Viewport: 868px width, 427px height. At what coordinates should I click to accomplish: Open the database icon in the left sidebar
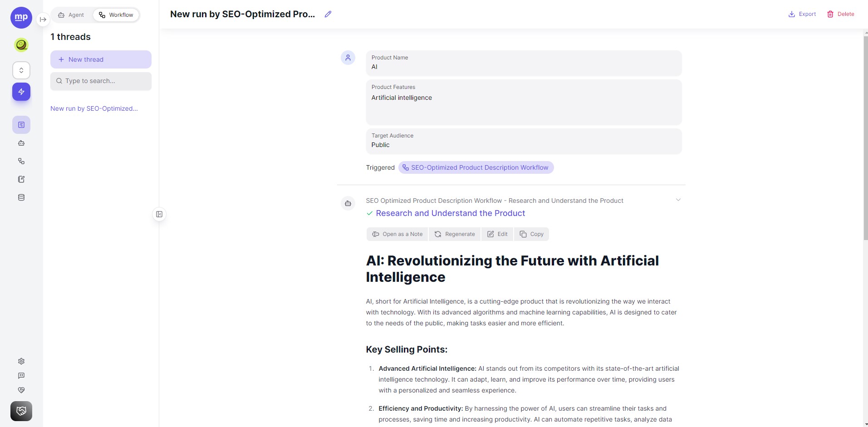pyautogui.click(x=21, y=197)
